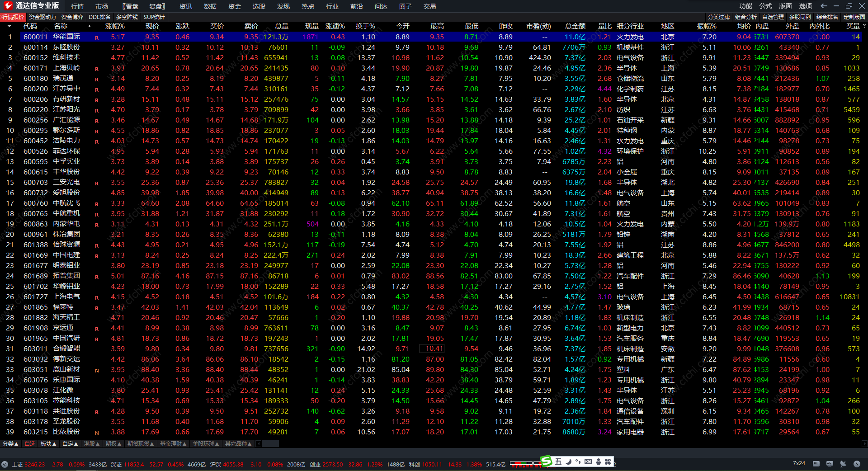Click the Sogou S input method icon
Screen dimensions: 868x471
coord(546,461)
